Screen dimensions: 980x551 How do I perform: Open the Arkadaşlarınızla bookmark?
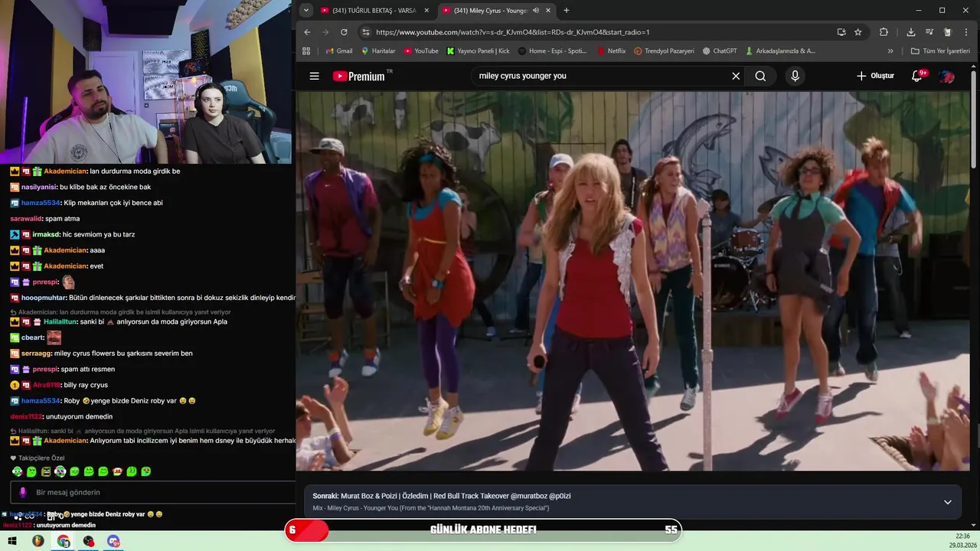pos(780,51)
